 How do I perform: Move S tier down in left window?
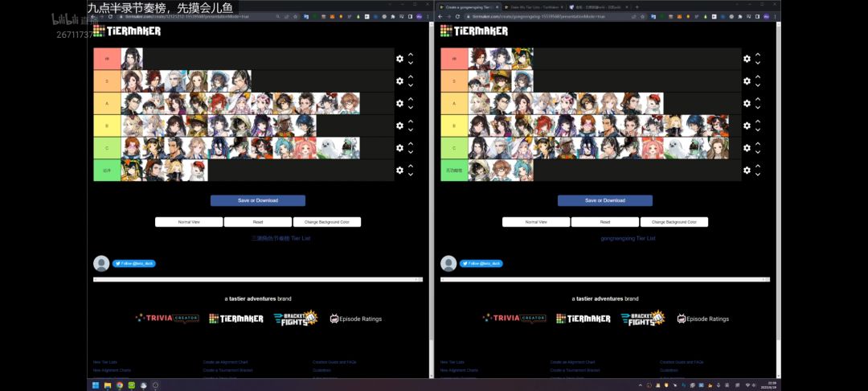(x=411, y=85)
